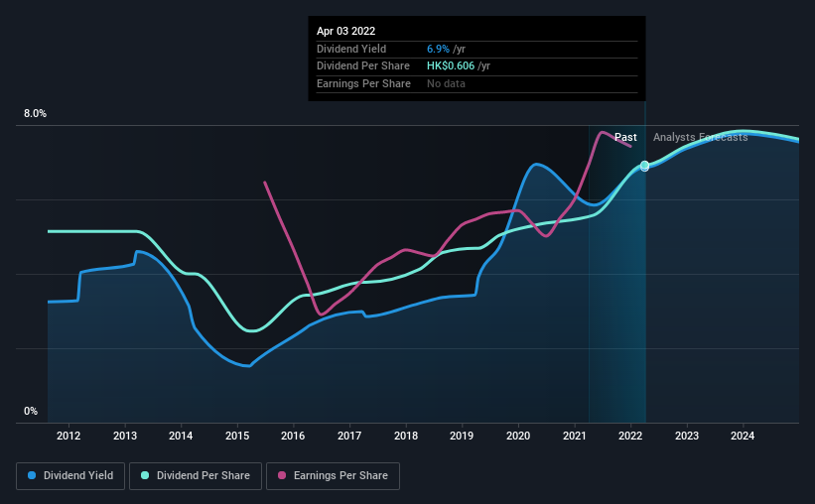Click the highlighted data point marker at 2022

[644, 166]
